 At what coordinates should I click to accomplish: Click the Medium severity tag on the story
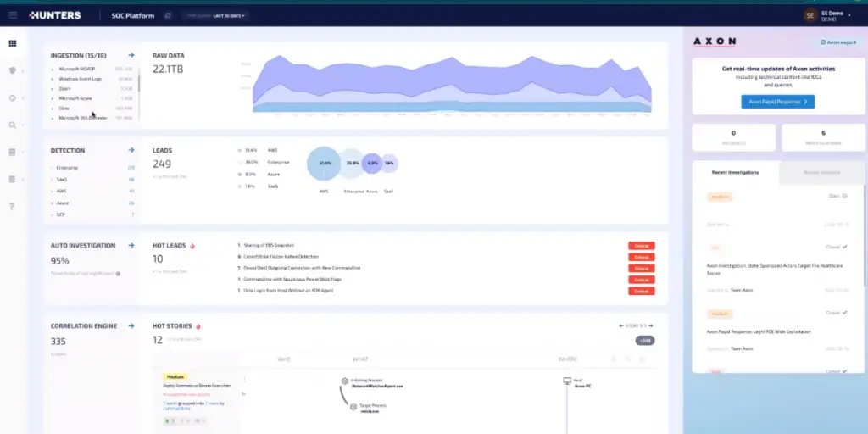[175, 376]
